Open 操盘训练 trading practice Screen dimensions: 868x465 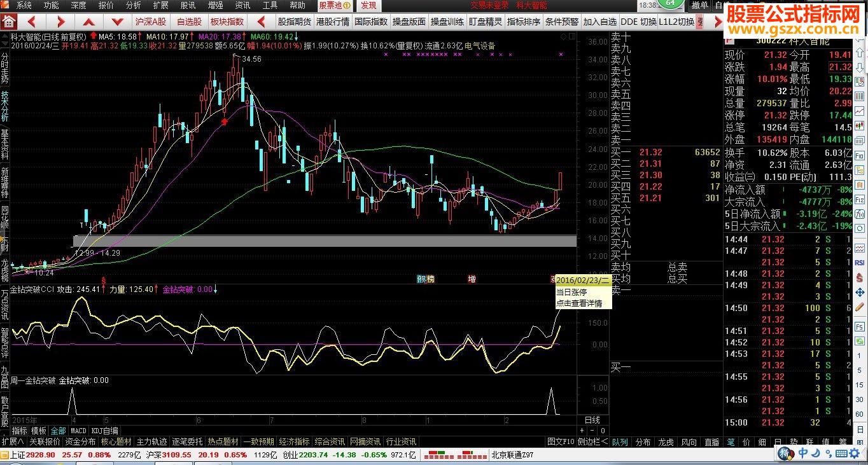click(x=447, y=21)
